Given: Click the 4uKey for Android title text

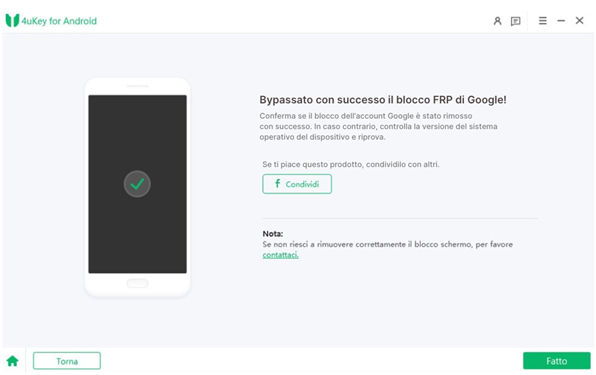Looking at the screenshot, I should 59,21.
